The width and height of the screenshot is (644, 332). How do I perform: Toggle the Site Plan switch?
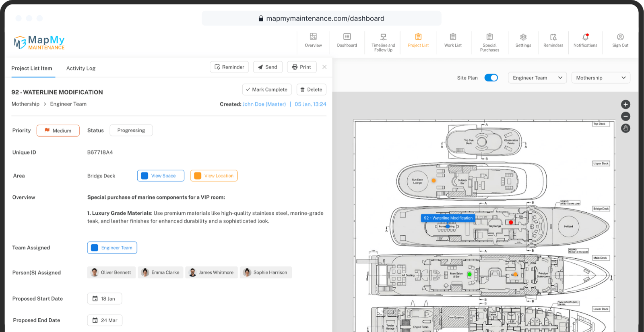coord(491,78)
